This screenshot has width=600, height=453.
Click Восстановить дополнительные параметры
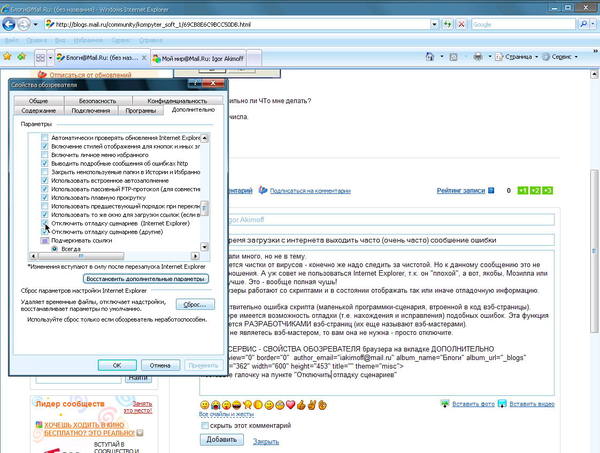click(146, 279)
